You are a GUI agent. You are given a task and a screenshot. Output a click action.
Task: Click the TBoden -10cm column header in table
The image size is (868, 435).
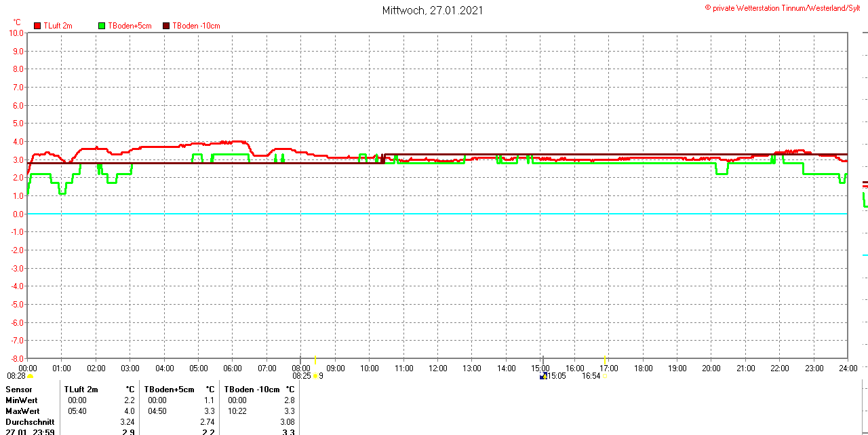[x=252, y=390]
